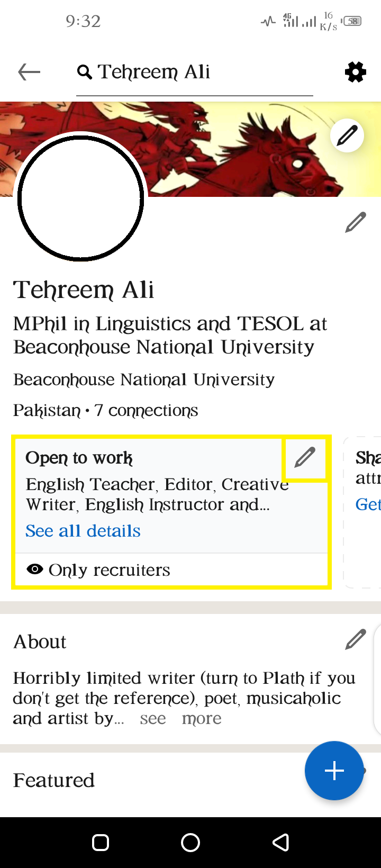Tap Beaconhouse National University education line
Viewport: 381px width, 868px height.
144,379
